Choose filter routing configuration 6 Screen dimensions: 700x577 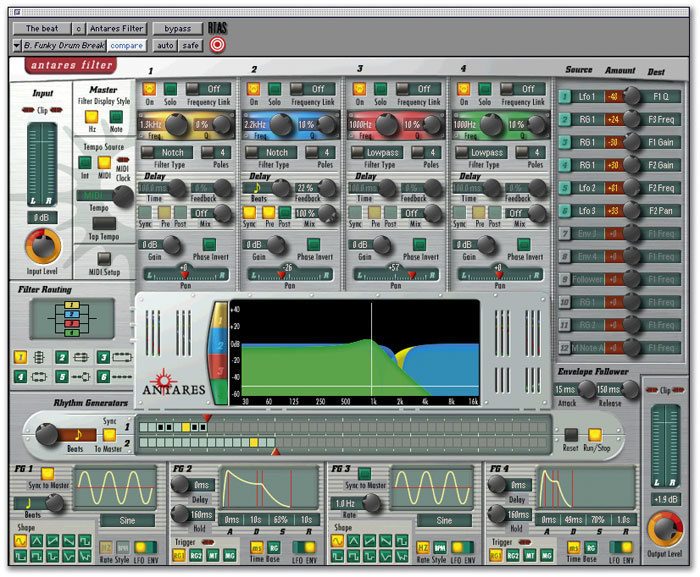pyautogui.click(x=103, y=376)
